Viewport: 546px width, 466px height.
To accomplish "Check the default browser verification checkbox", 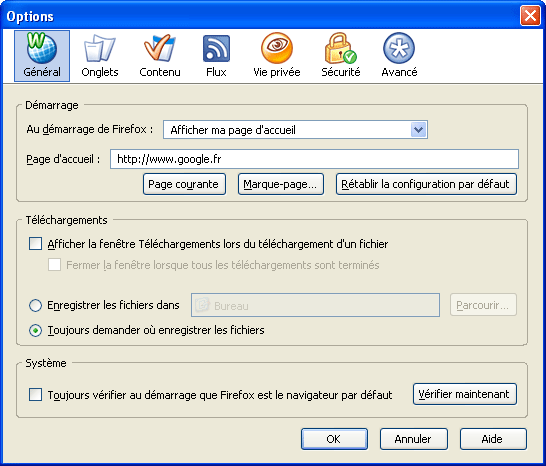I will point(36,395).
